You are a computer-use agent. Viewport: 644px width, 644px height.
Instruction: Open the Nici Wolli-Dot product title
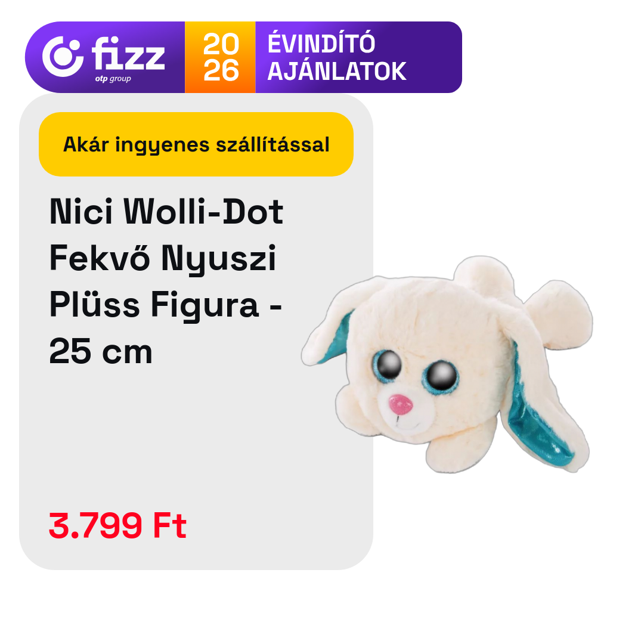[x=166, y=281]
